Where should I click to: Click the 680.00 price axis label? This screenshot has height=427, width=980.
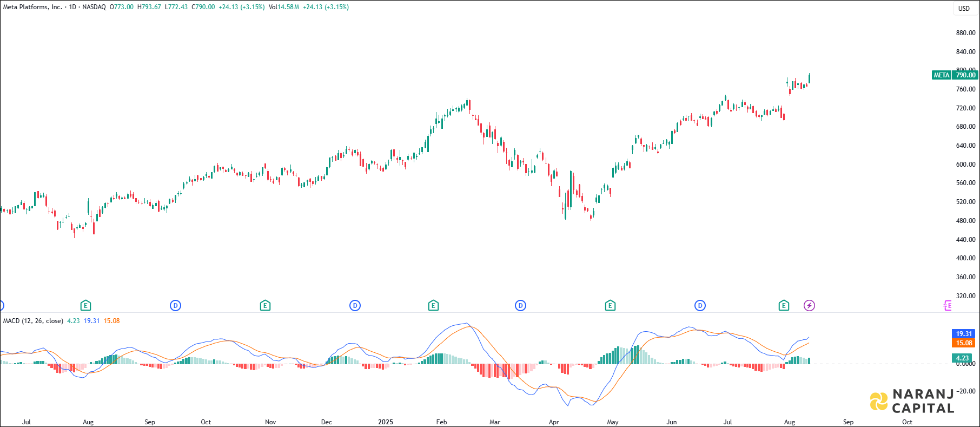click(x=965, y=127)
